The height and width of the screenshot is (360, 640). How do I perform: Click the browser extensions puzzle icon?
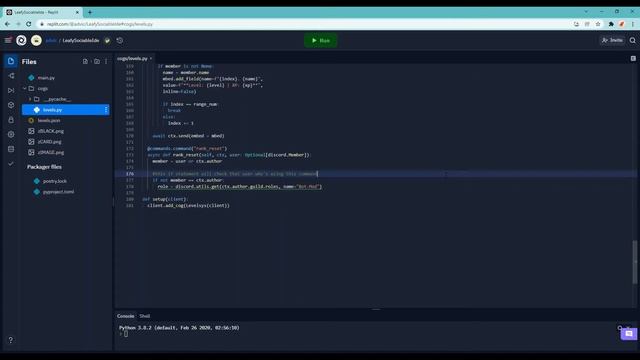click(x=611, y=24)
